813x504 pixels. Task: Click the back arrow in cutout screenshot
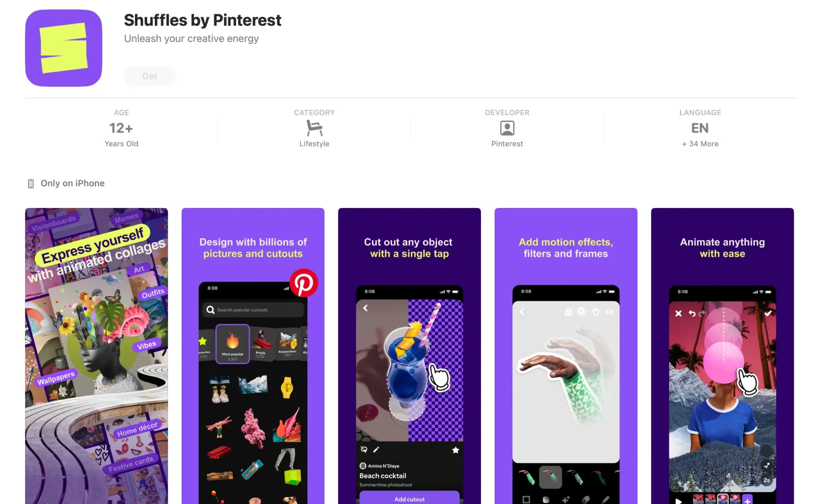click(365, 308)
